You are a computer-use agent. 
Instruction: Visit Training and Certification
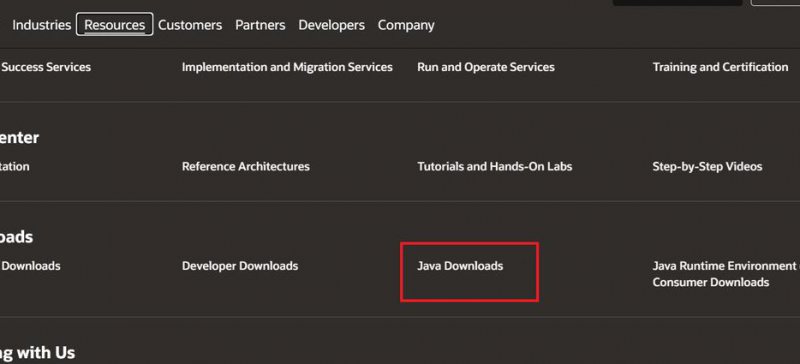pyautogui.click(x=720, y=67)
